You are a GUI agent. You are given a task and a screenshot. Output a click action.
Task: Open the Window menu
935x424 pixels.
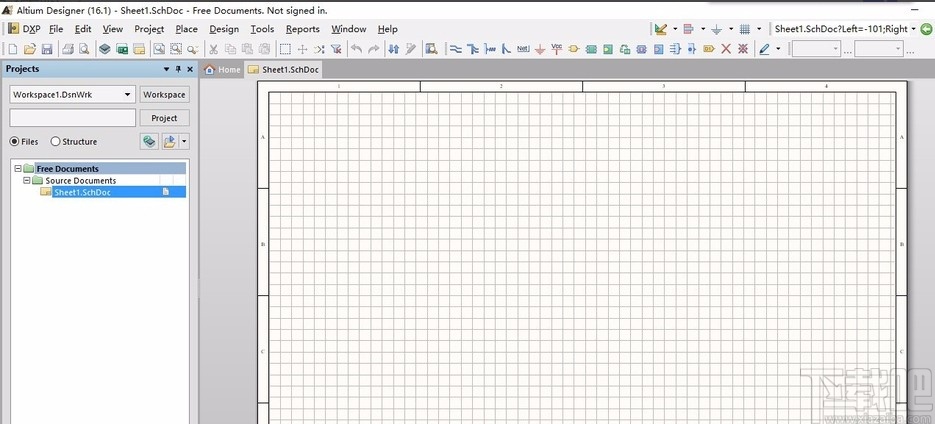click(x=349, y=29)
